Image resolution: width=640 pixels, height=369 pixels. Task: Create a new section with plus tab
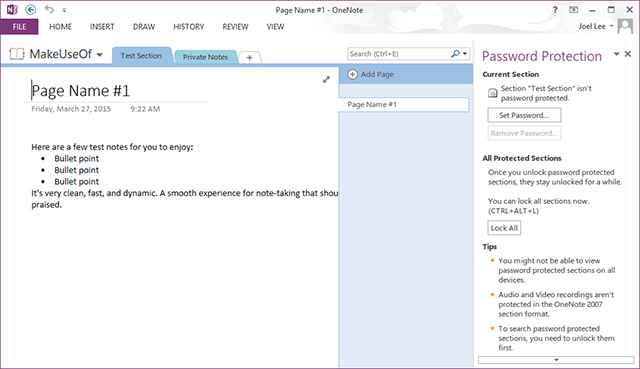point(249,58)
